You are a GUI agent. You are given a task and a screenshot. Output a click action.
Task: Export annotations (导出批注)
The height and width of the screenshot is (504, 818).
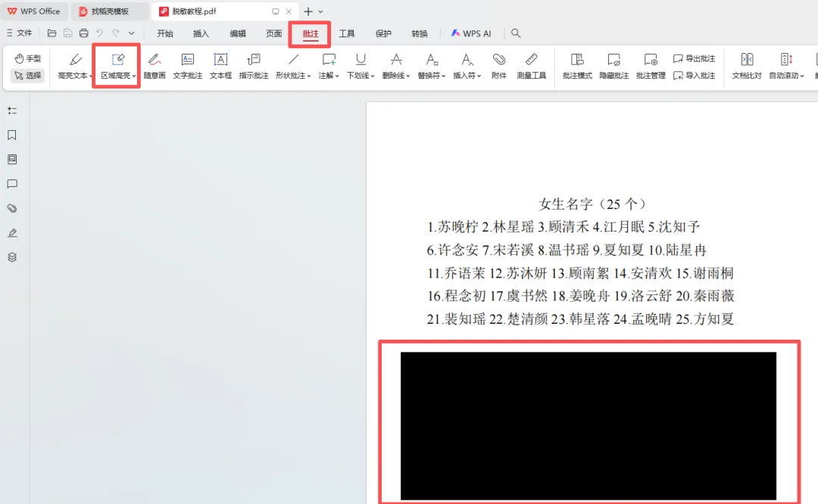(695, 58)
